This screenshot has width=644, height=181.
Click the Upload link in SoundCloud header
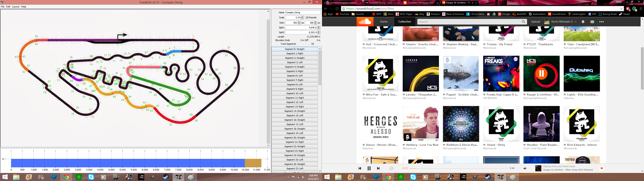[x=536, y=22]
